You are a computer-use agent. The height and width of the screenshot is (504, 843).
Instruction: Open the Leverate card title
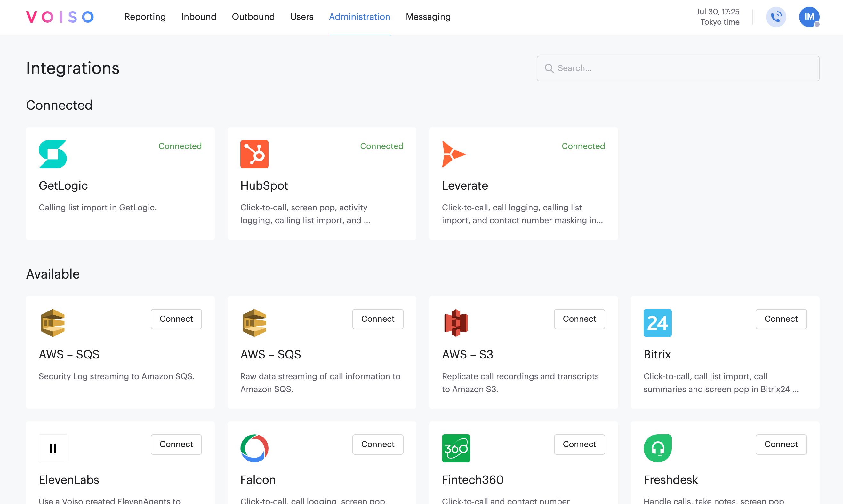tap(465, 186)
